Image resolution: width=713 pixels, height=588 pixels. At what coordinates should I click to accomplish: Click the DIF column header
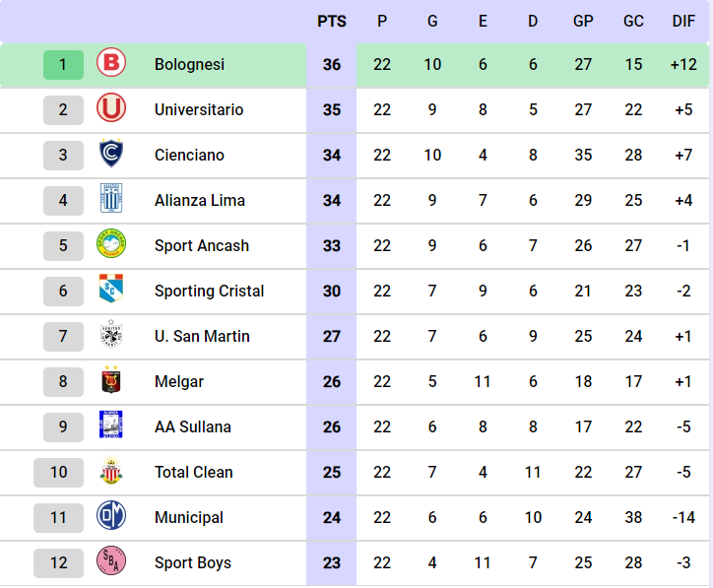(x=683, y=22)
